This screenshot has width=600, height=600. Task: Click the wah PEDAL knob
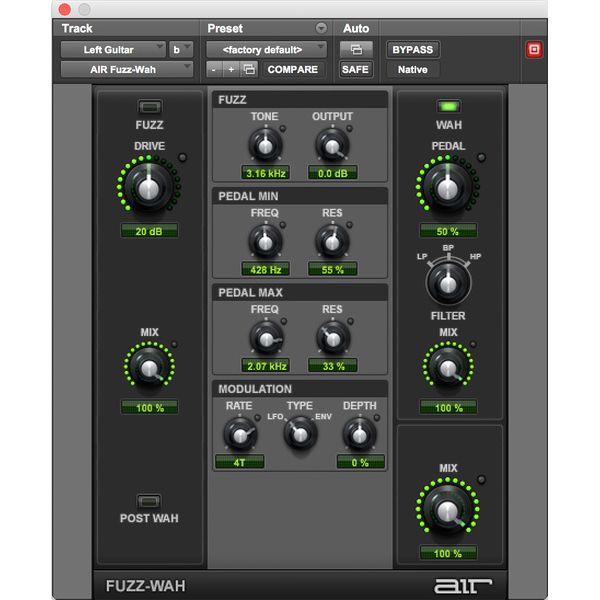448,188
